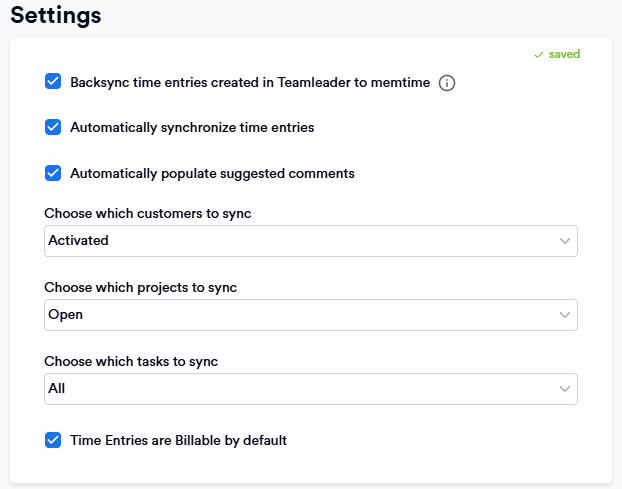Expand the tasks dropdown showing All

click(300, 389)
